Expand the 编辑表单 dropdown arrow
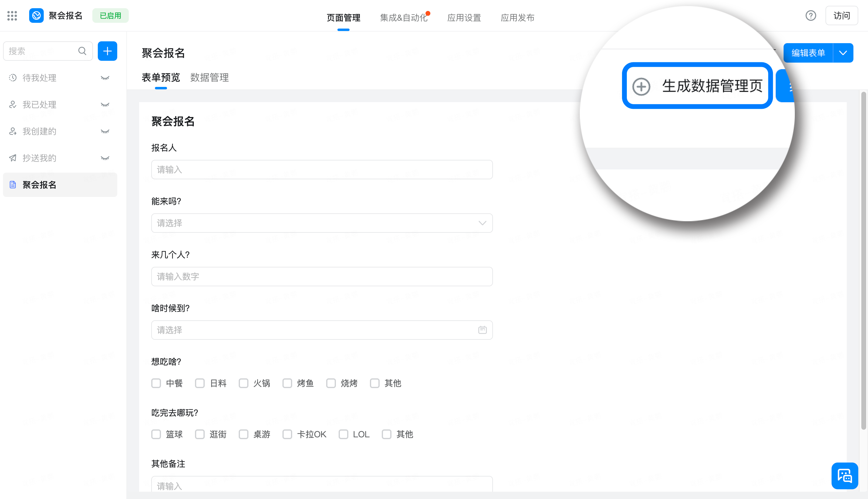Screen dimensions: 868x499 click(843, 53)
